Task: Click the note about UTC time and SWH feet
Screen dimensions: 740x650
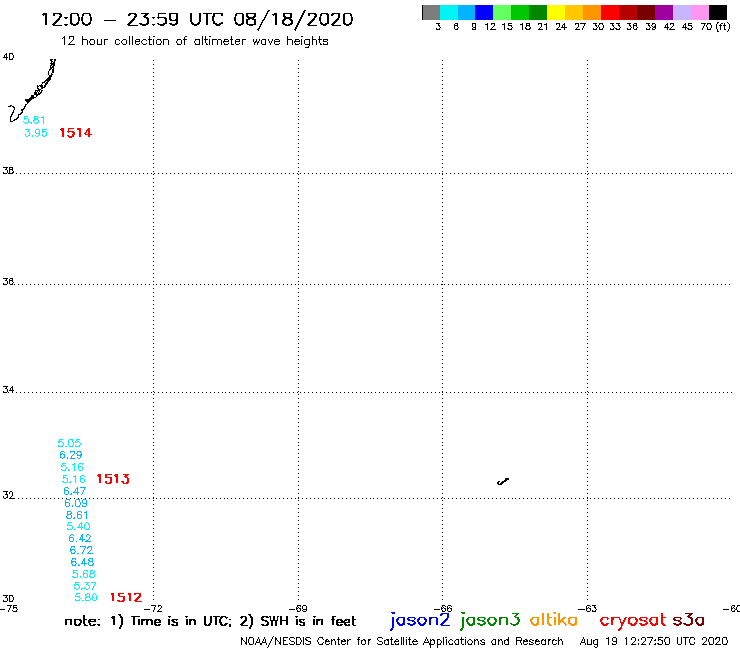Action: [x=210, y=621]
